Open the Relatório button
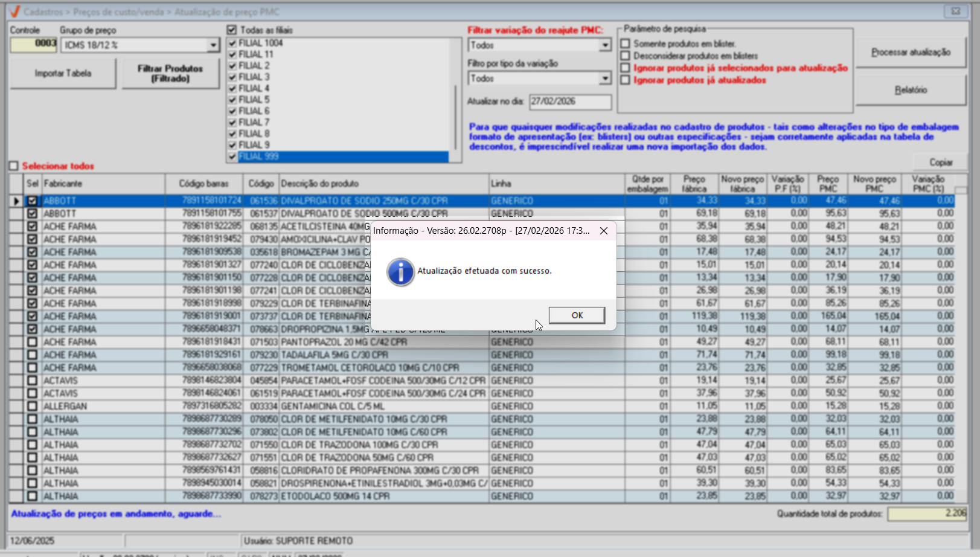This screenshot has width=980, height=557. tap(910, 90)
